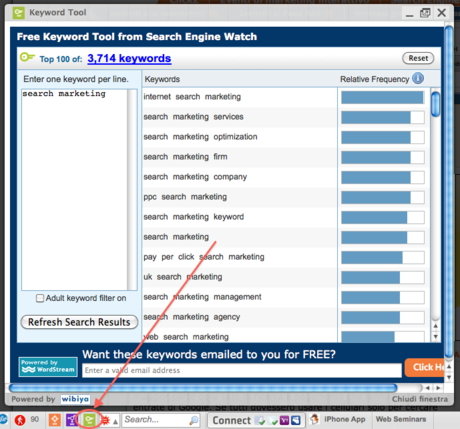
Task: Click the toolbar Search input field
Action: pyautogui.click(x=155, y=420)
